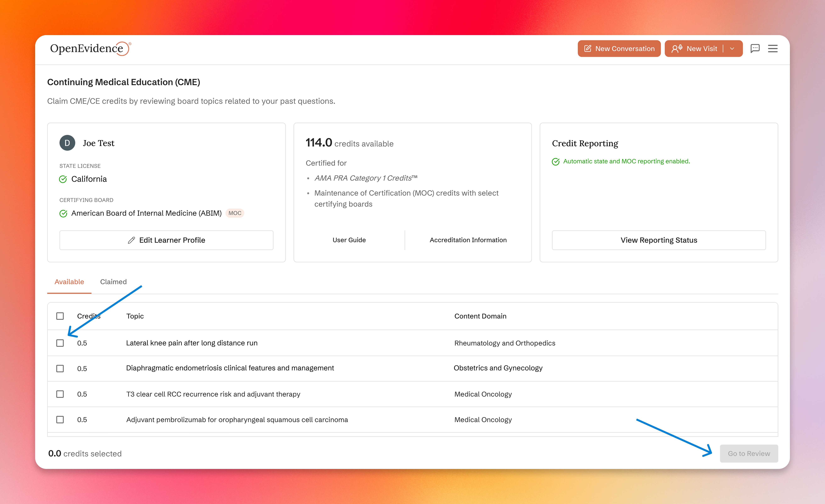Check the Lateral knee pain row checkbox

(60, 343)
